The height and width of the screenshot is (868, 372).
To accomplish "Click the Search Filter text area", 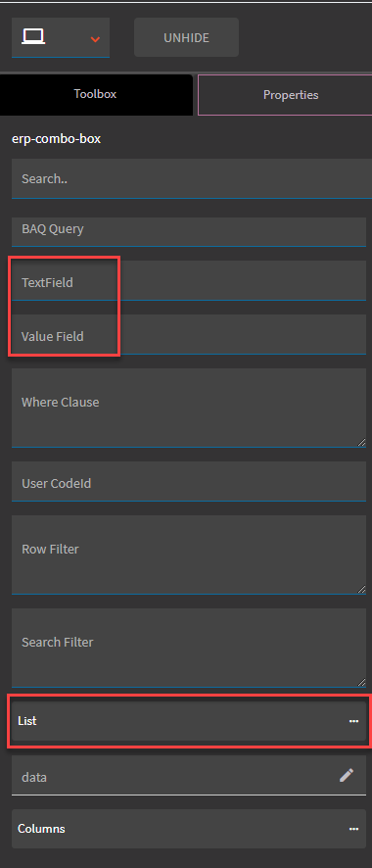I will coord(189,648).
